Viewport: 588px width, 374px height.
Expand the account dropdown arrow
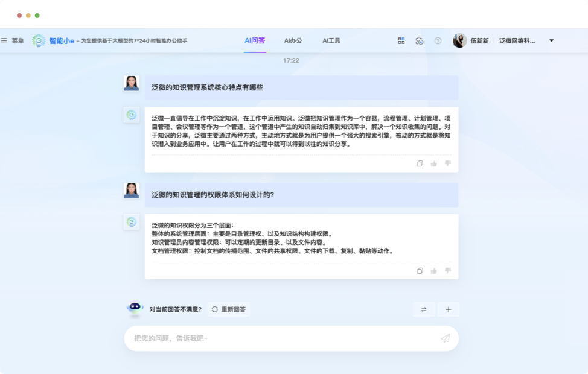[551, 40]
